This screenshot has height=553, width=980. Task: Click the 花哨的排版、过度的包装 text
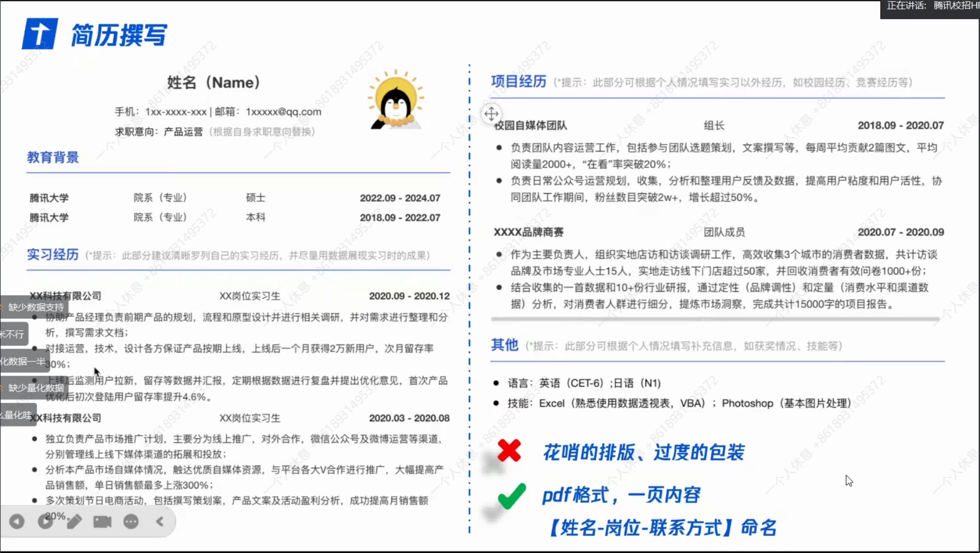click(644, 452)
